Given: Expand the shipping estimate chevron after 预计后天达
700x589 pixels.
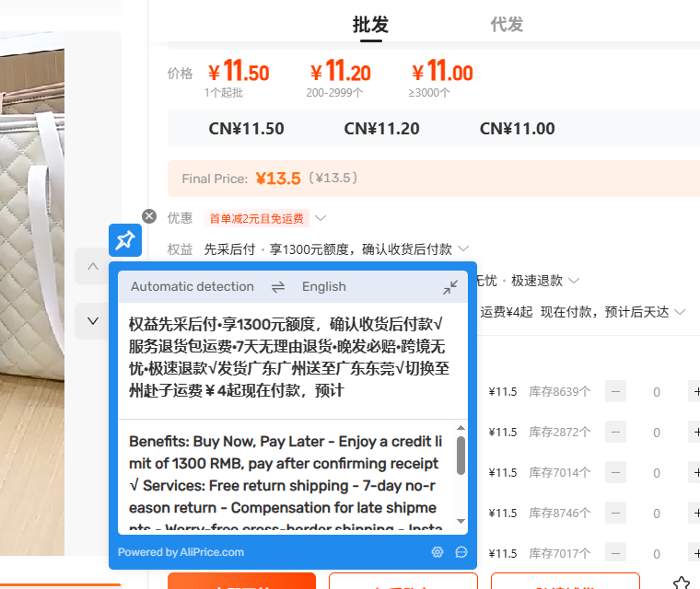Looking at the screenshot, I should pyautogui.click(x=680, y=313).
